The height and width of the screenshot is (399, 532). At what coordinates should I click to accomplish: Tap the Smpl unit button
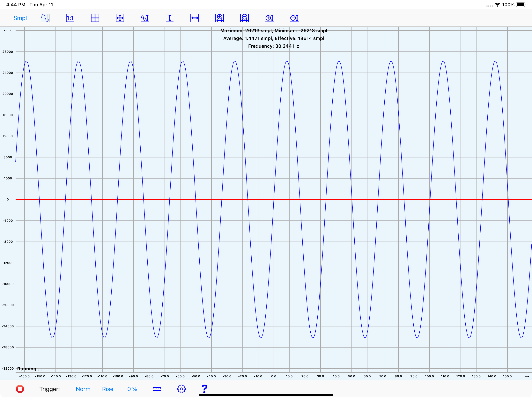coord(20,18)
